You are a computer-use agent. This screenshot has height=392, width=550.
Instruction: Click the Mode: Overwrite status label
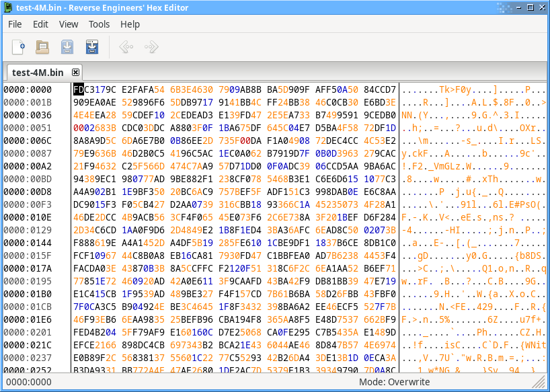[x=394, y=382]
